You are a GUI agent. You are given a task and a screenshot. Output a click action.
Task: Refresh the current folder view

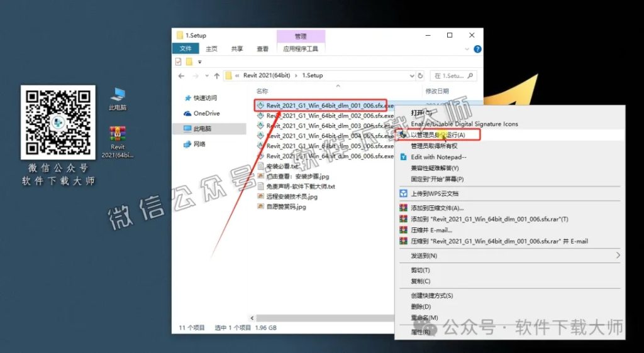(x=420, y=76)
